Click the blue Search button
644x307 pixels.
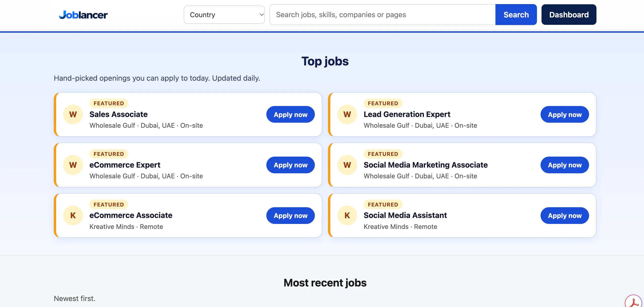tap(516, 15)
